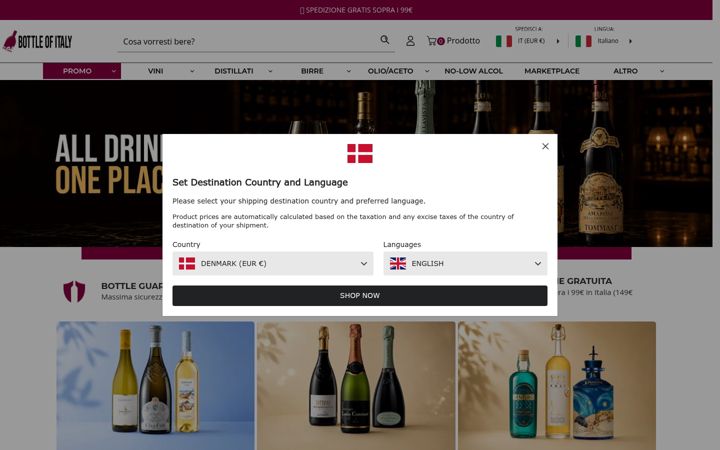Click the chevron beside VINI
Image resolution: width=720 pixels, height=450 pixels.
192,71
